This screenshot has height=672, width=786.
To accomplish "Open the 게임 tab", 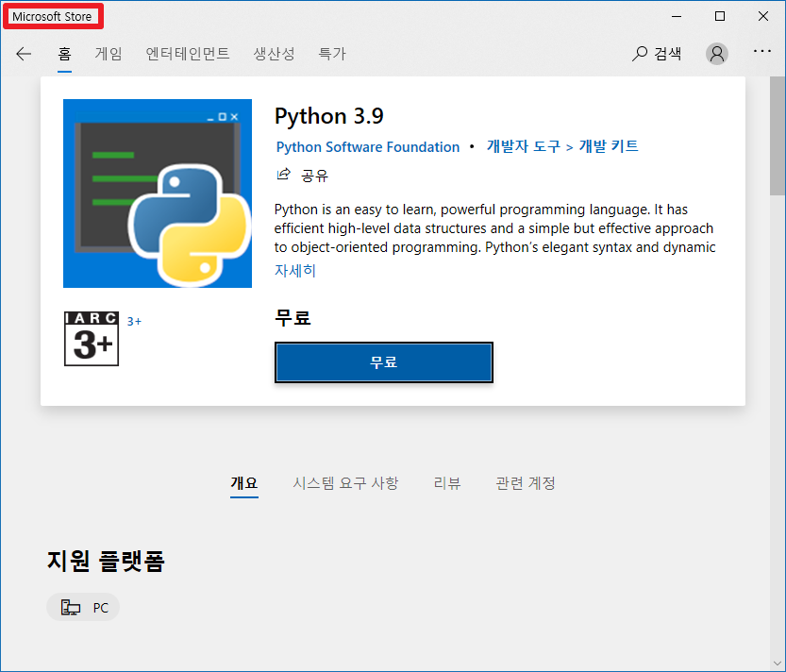I will (x=109, y=54).
